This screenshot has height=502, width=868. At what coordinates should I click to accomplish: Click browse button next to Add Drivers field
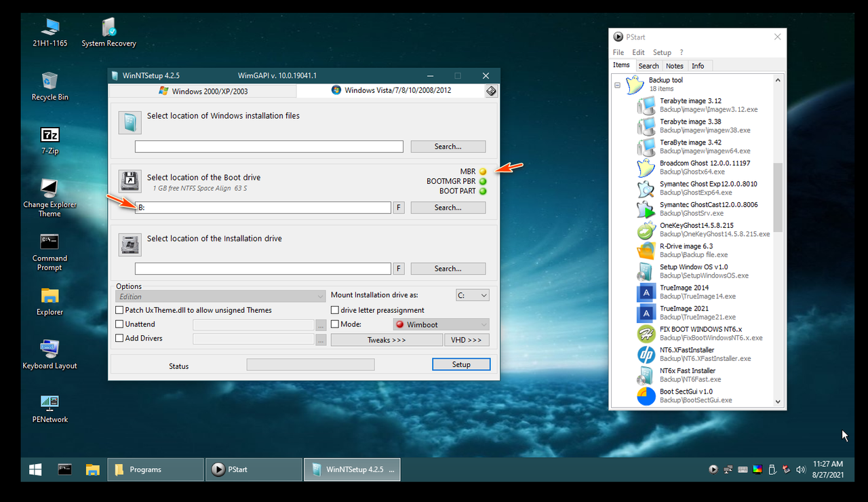(321, 339)
